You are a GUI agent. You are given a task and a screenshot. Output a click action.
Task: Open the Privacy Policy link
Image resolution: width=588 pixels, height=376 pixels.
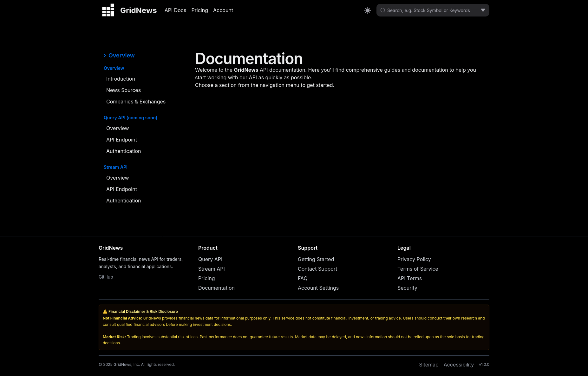pyautogui.click(x=414, y=259)
